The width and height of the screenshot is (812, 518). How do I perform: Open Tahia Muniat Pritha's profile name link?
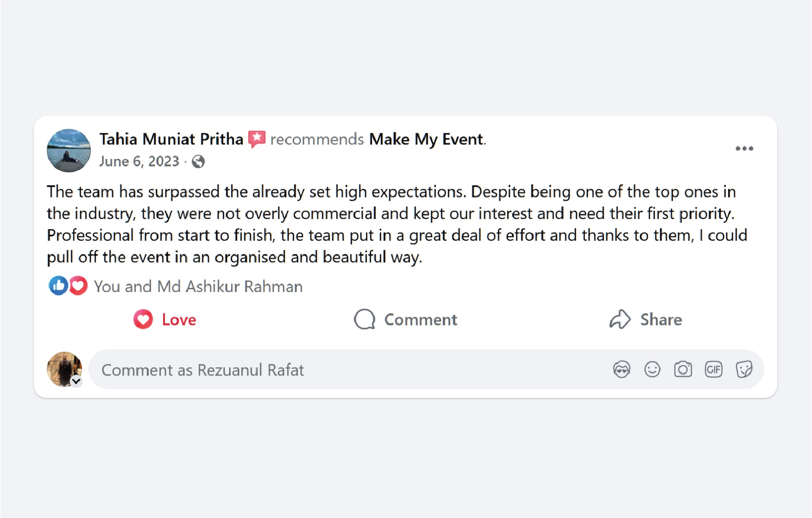point(171,139)
